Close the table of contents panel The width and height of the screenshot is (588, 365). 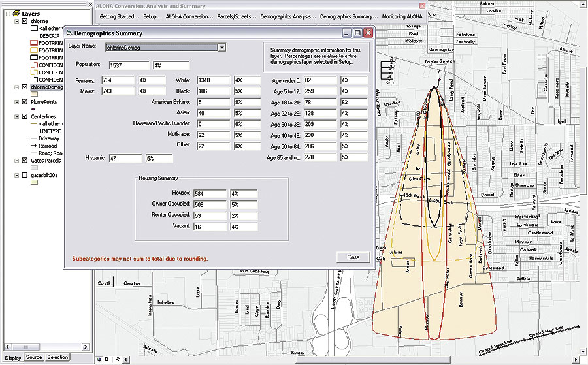pos(90,4)
